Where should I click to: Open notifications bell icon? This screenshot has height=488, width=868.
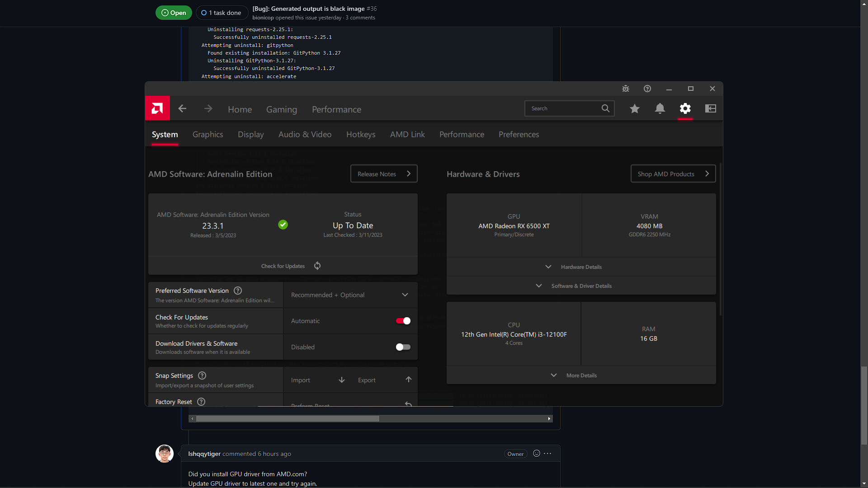660,109
